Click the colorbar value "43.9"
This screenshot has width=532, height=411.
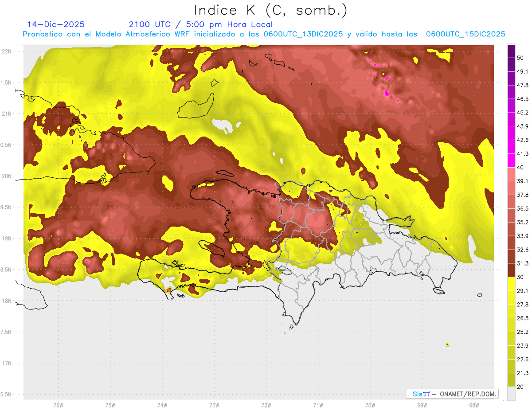click(522, 126)
